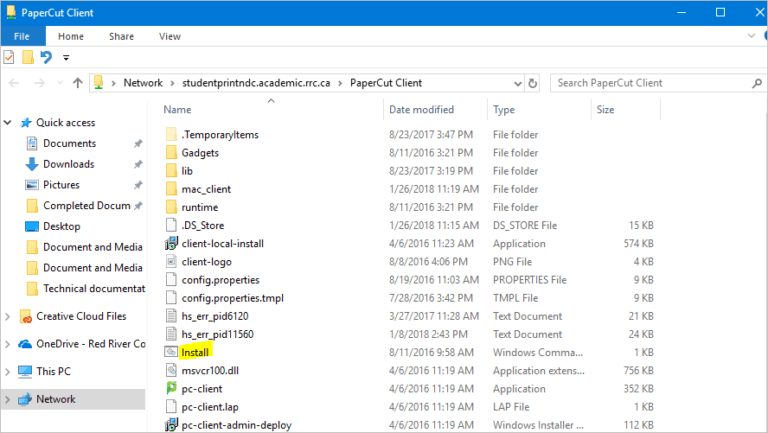The image size is (768, 433).
Task: Click the Network breadcrumb in address bar
Action: click(143, 83)
